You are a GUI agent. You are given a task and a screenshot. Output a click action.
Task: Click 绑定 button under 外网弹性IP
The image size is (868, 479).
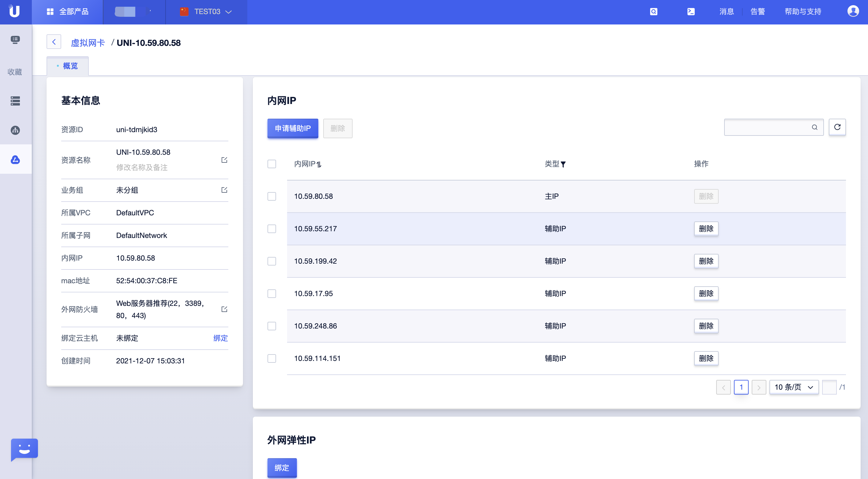(x=282, y=468)
